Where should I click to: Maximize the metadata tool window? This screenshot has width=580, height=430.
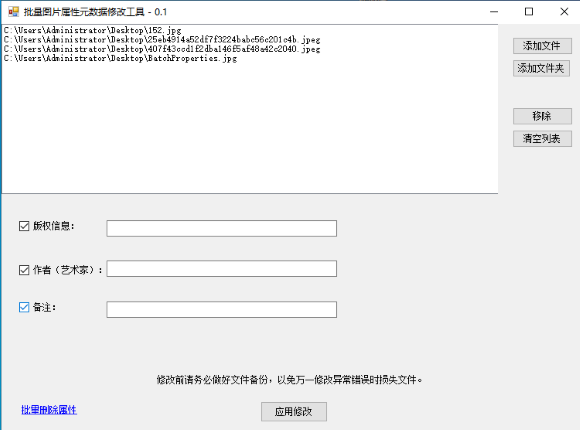(529, 12)
